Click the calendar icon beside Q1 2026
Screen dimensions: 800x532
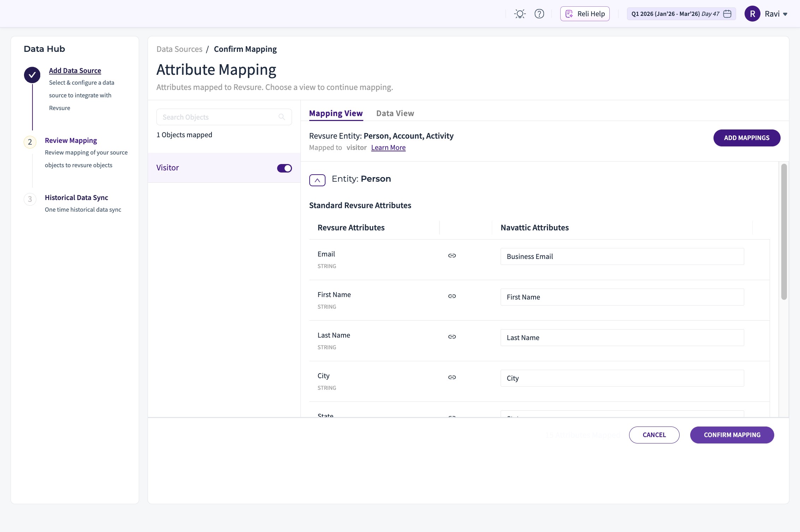pos(727,14)
